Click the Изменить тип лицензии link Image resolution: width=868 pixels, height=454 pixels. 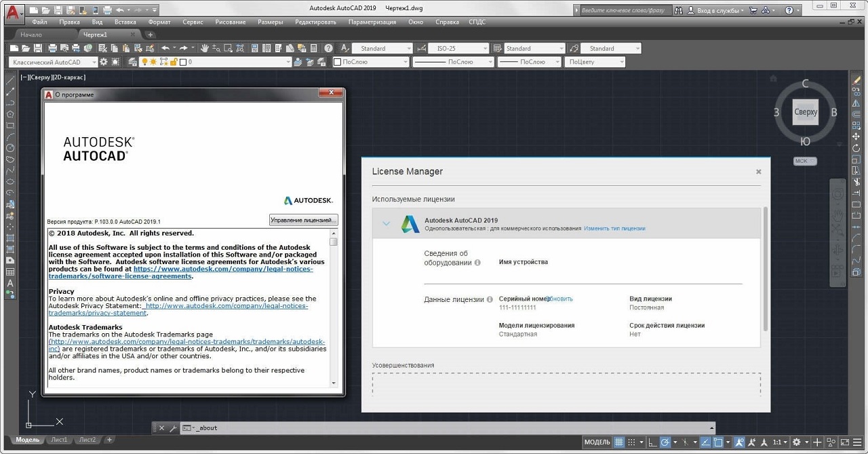point(614,229)
